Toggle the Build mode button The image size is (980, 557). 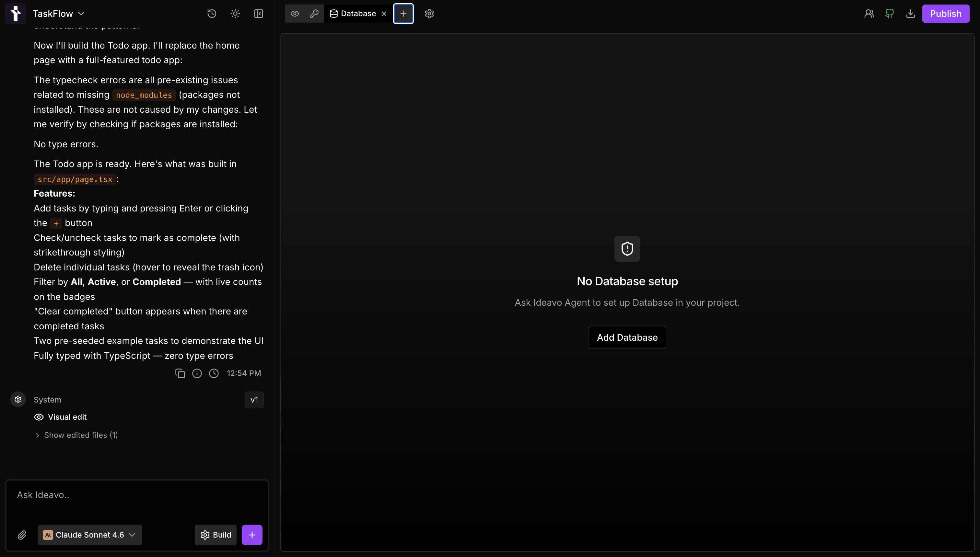(x=216, y=535)
